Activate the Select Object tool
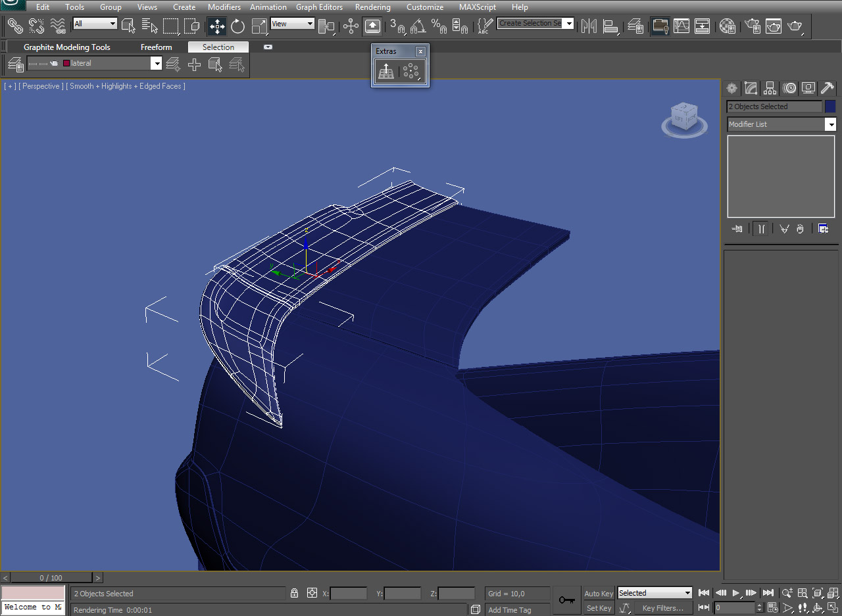 click(129, 26)
